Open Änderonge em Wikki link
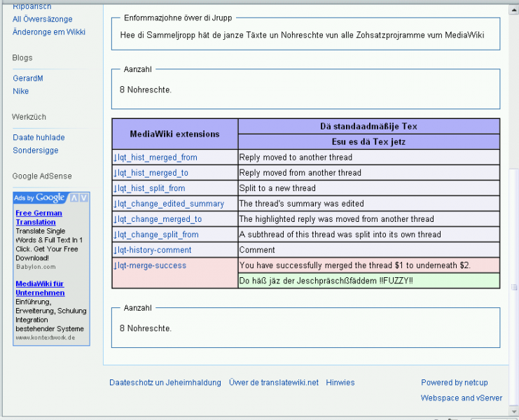 click(x=49, y=32)
